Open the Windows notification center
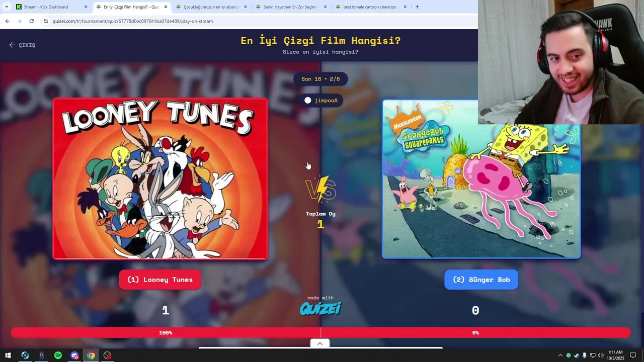The image size is (644, 362). pos(633,355)
